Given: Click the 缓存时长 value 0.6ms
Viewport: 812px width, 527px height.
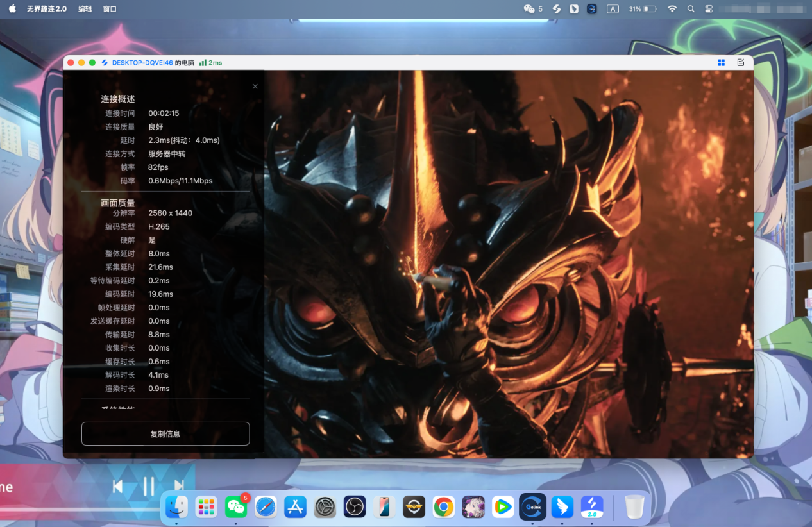Looking at the screenshot, I should 159,361.
